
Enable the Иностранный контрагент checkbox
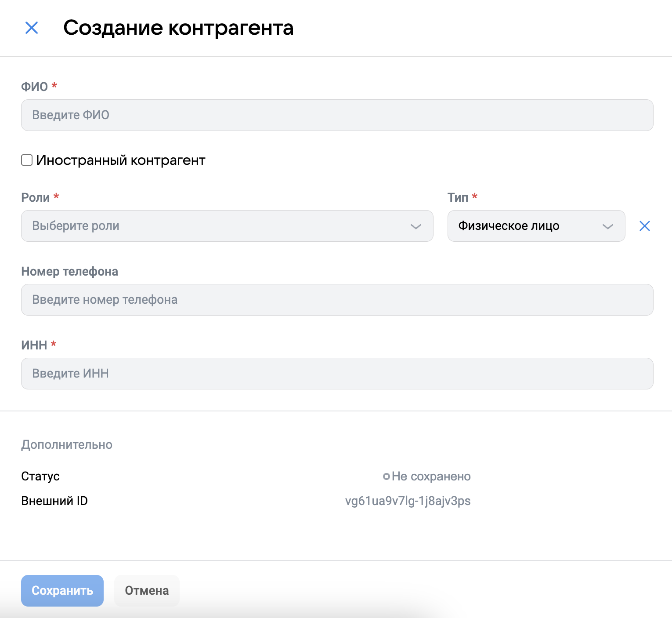[x=27, y=160]
